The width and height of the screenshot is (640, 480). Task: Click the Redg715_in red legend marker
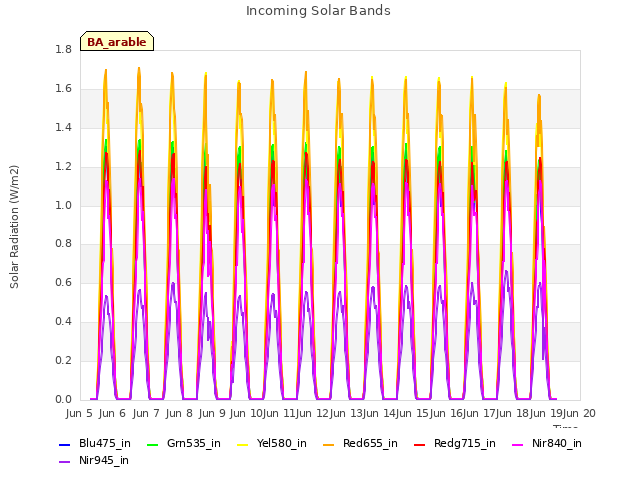click(420, 444)
